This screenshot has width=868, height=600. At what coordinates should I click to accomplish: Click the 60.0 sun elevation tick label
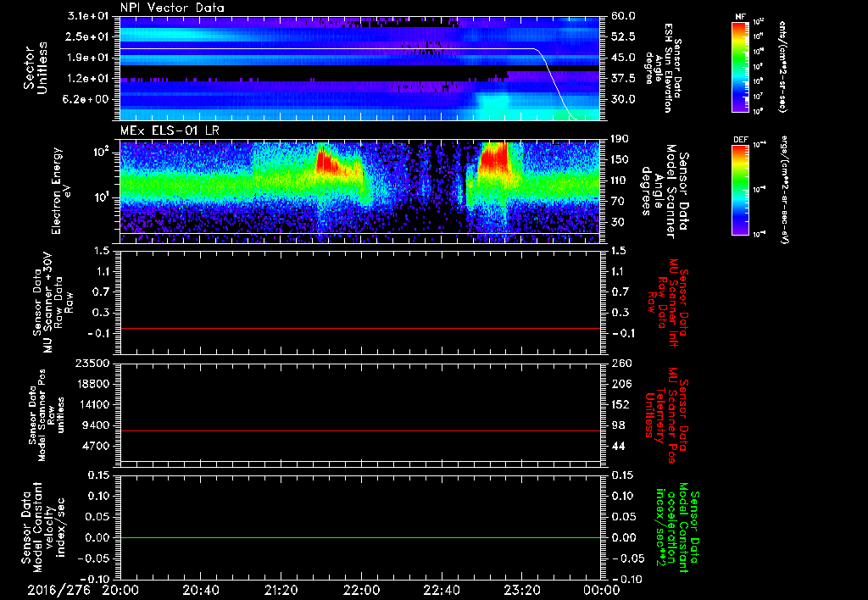(623, 16)
